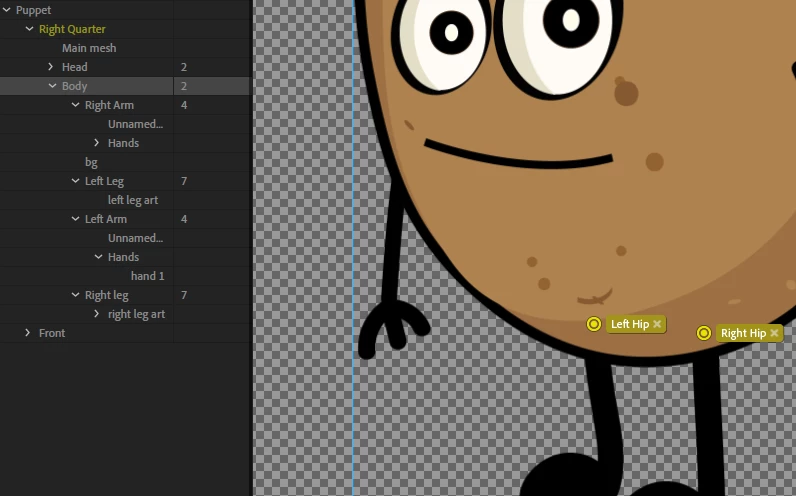Remove the Left Hip tag with its X

point(657,323)
